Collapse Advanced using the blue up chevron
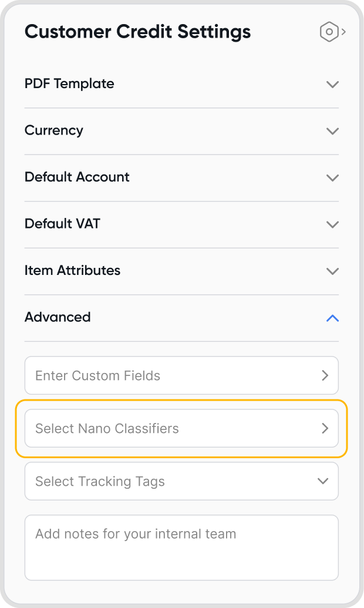The height and width of the screenshot is (608, 364). click(332, 318)
